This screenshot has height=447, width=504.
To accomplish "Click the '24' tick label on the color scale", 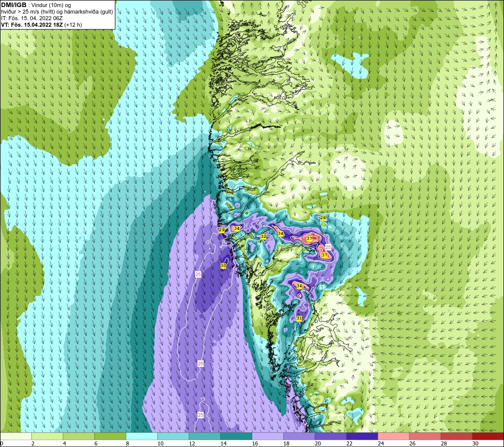I will click(x=381, y=443).
